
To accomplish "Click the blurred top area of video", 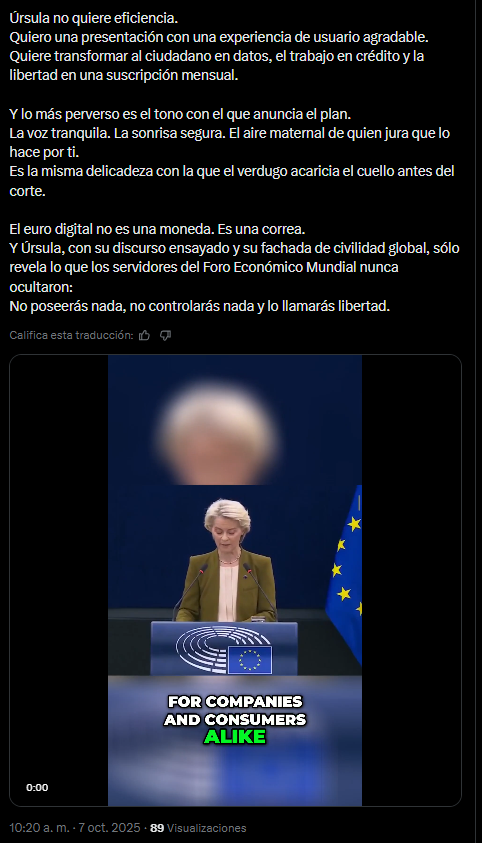I will click(x=235, y=419).
